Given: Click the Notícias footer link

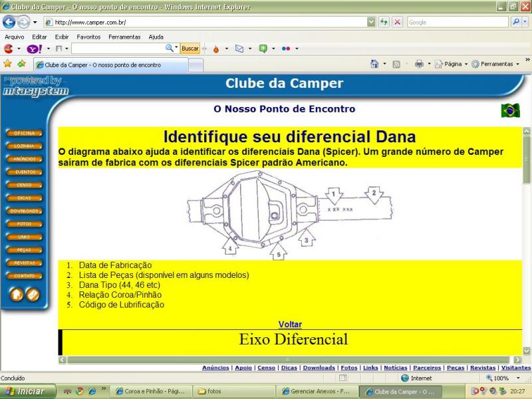Looking at the screenshot, I should click(x=395, y=368).
